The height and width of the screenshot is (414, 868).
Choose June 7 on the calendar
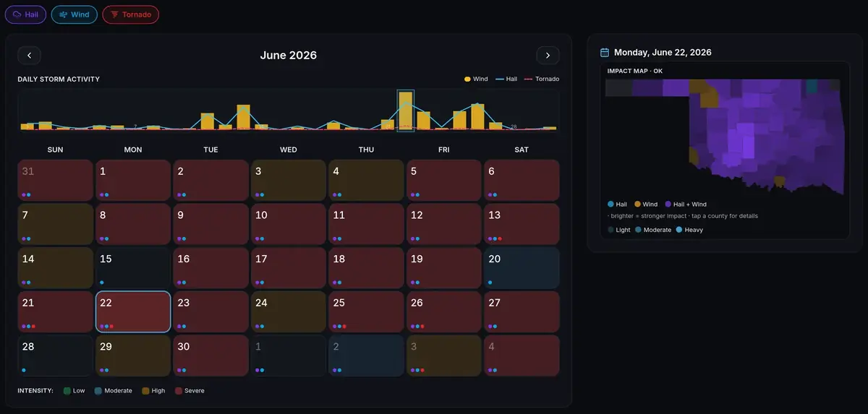tap(56, 224)
